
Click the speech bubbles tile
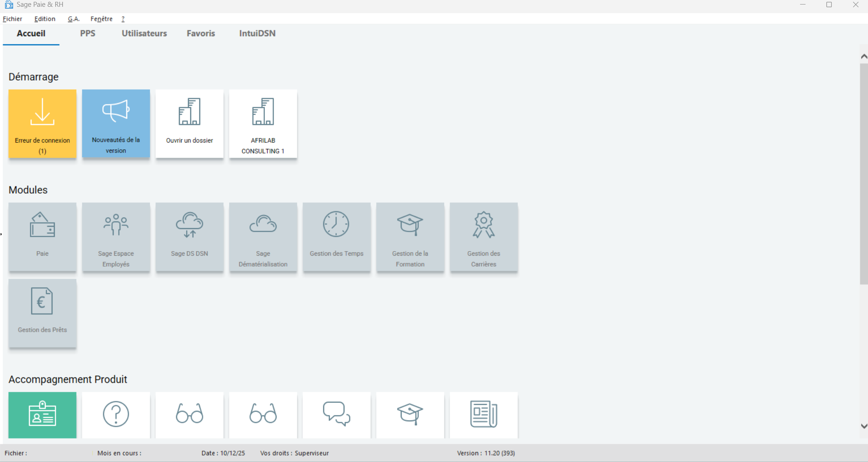(x=336, y=414)
